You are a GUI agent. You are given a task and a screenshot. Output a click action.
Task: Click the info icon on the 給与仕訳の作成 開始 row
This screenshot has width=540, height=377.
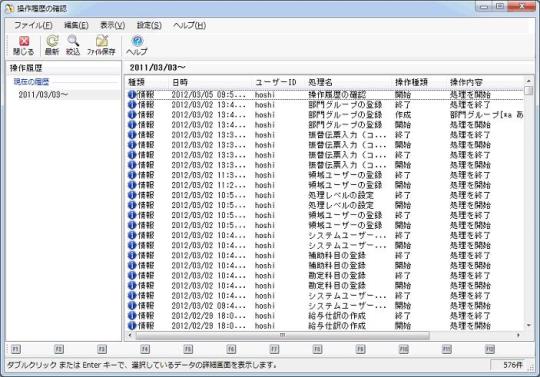point(132,326)
